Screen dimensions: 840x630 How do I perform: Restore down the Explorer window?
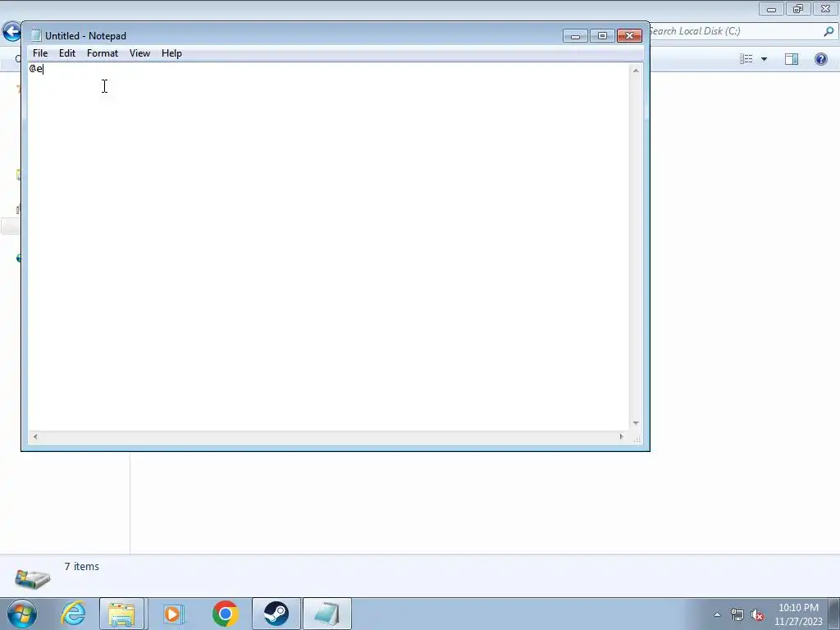coord(798,9)
